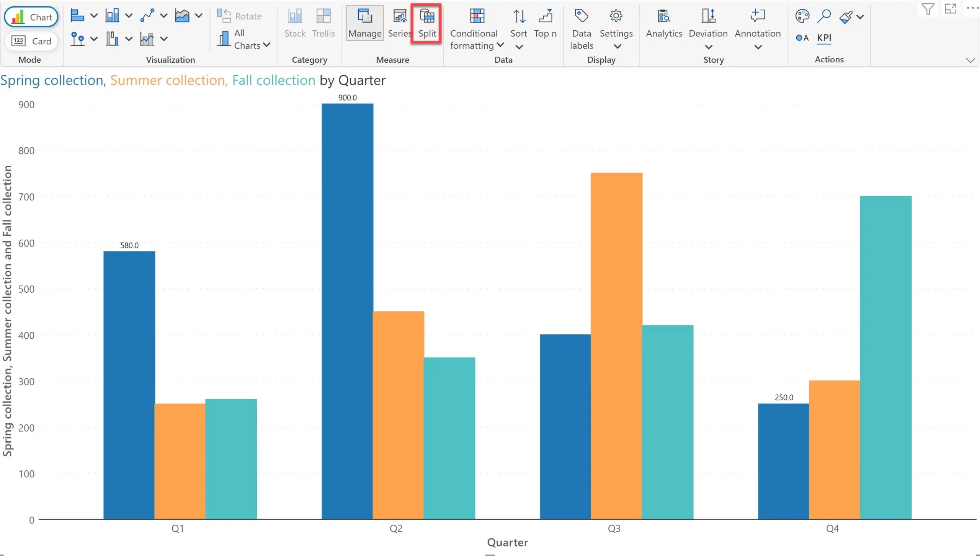Click the Split measure button
The image size is (980, 556).
[x=427, y=24]
